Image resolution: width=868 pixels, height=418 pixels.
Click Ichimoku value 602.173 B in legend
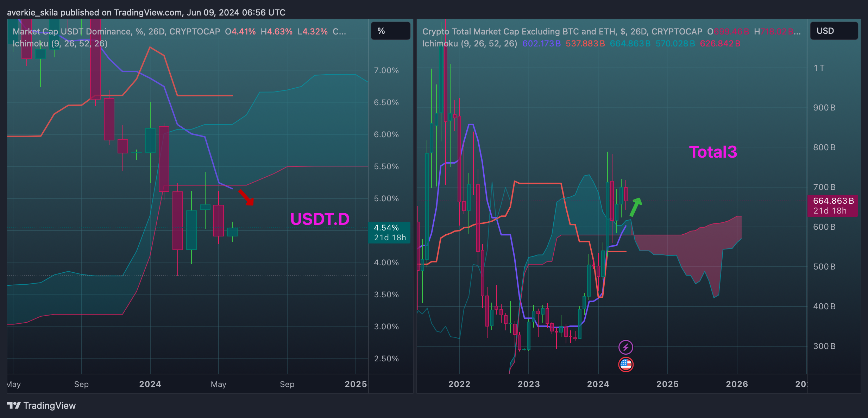pyautogui.click(x=541, y=44)
